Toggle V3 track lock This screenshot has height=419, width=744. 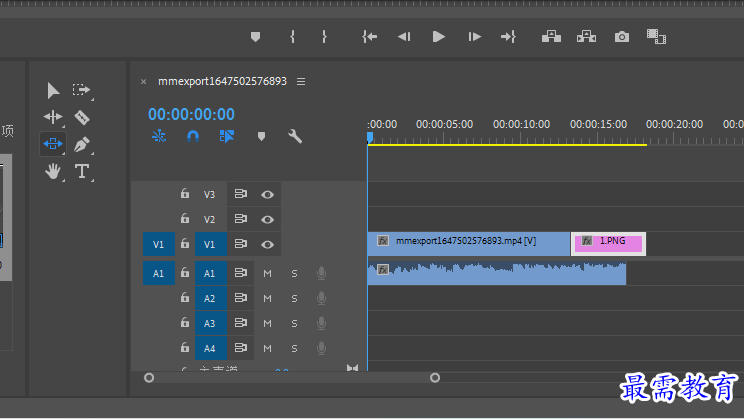click(x=185, y=194)
